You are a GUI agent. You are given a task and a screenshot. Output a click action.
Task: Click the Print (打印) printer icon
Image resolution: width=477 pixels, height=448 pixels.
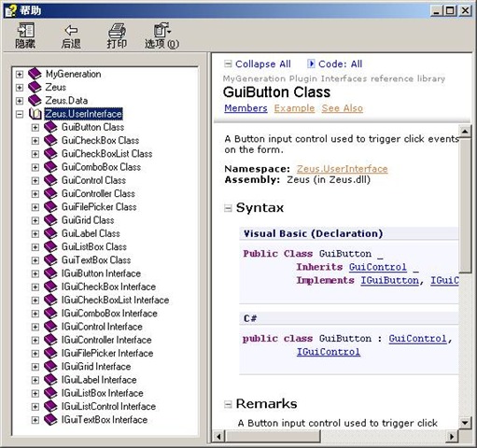pyautogui.click(x=117, y=31)
